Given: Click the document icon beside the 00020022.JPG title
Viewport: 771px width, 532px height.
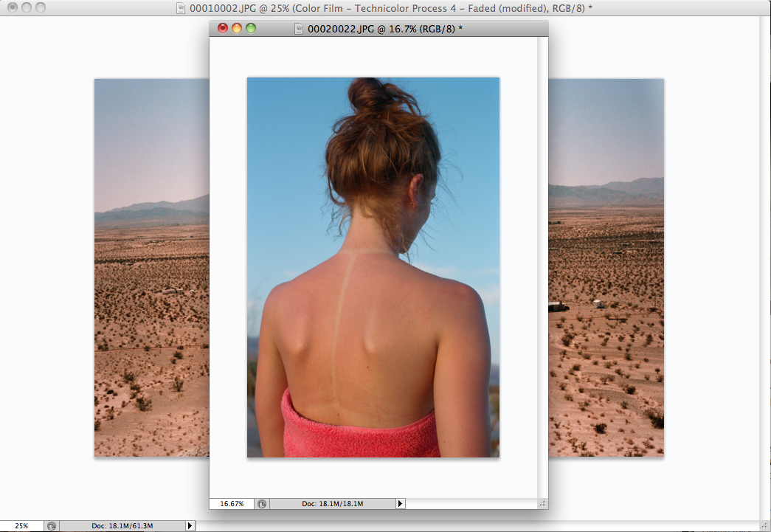Looking at the screenshot, I should [x=299, y=29].
